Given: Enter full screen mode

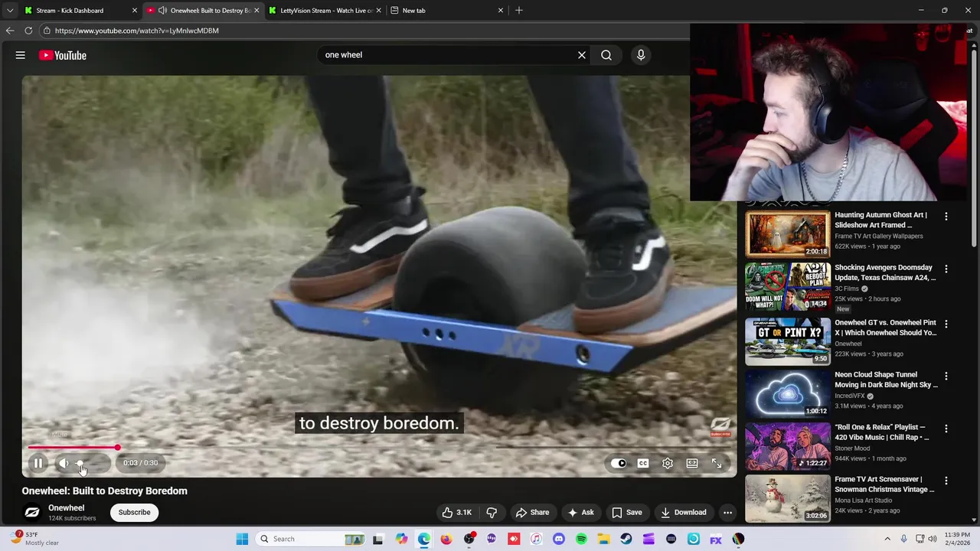Looking at the screenshot, I should [717, 463].
